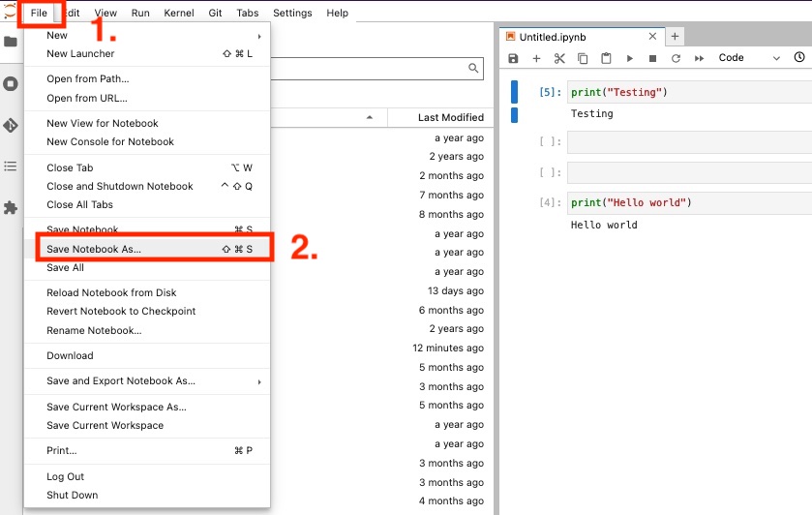Open a new launcher tab with plus button
Screen dimensions: 812x515
[675, 36]
